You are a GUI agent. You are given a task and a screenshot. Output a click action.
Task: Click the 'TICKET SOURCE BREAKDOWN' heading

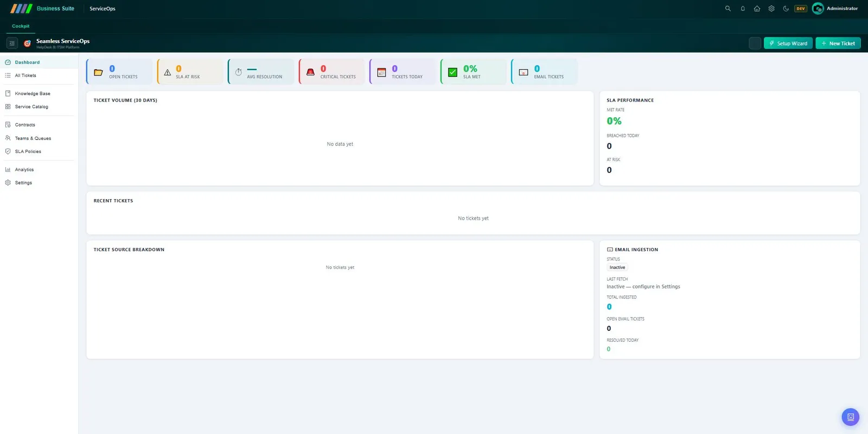click(x=129, y=250)
